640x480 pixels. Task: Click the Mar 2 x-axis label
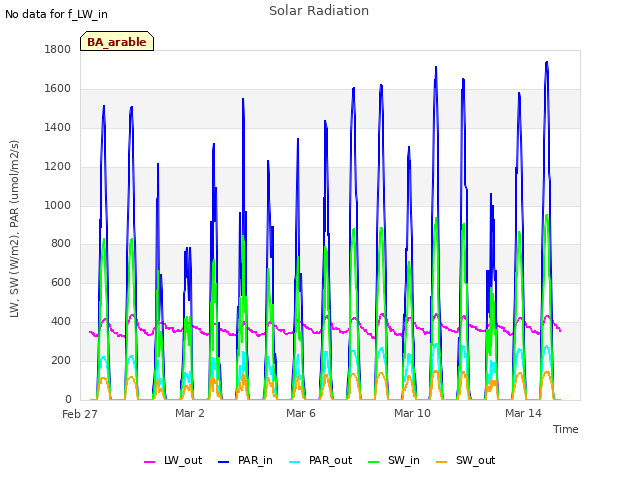tap(189, 413)
